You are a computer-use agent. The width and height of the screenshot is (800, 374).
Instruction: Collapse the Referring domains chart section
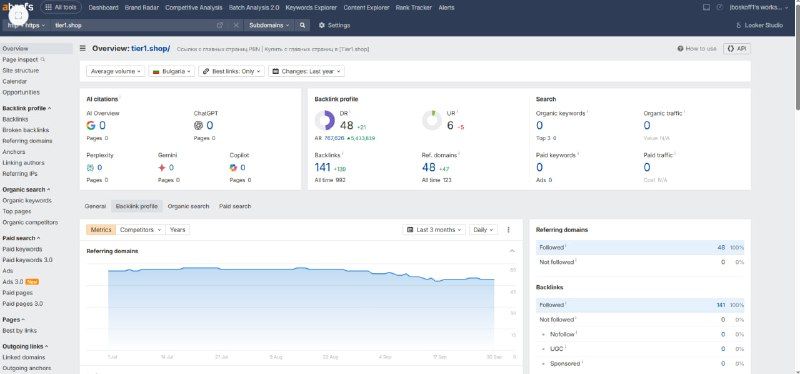[512, 251]
